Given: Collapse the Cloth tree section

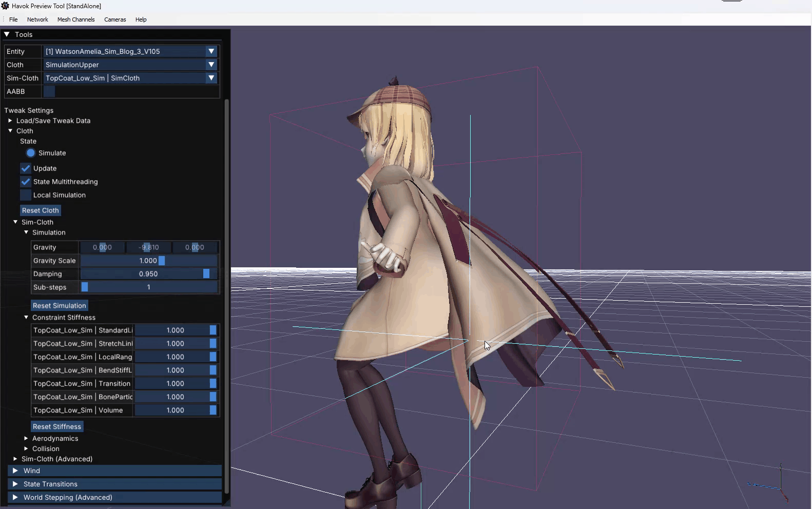Looking at the screenshot, I should (10, 131).
